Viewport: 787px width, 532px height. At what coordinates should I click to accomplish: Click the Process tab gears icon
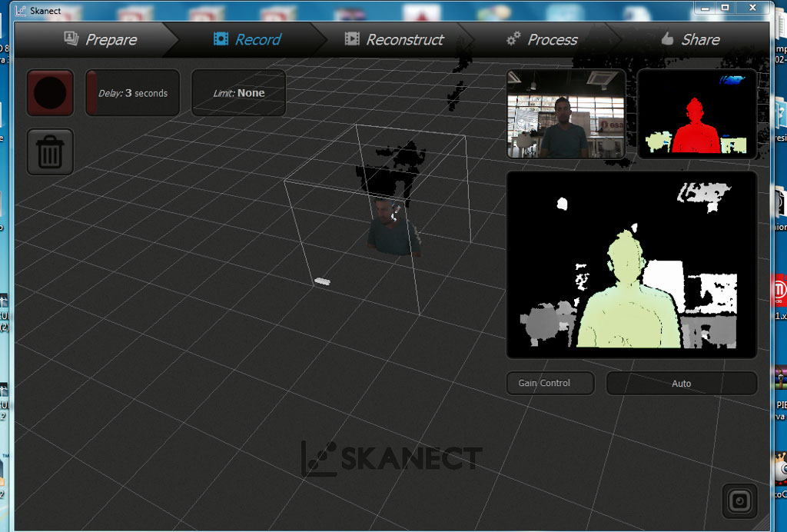click(x=513, y=38)
